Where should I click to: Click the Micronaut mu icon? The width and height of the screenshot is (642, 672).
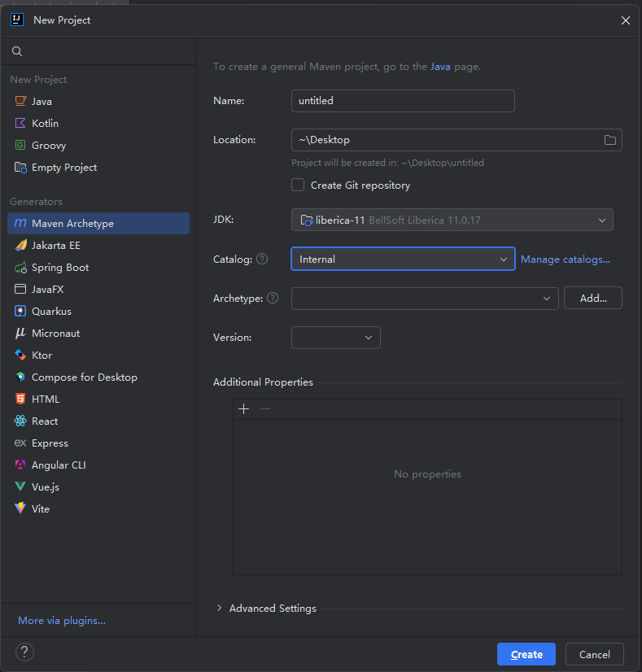[x=20, y=333]
